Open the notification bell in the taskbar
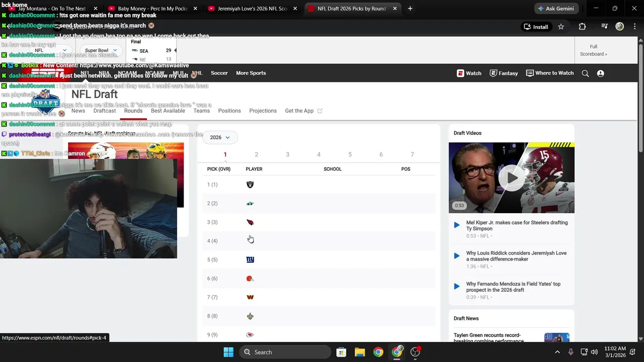This screenshot has width=644, height=362. (x=632, y=352)
